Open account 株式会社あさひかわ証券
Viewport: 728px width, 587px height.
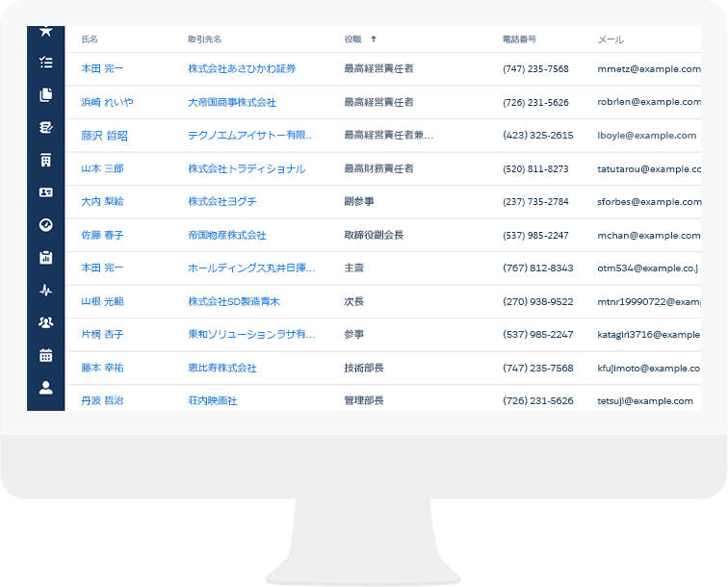coord(242,69)
